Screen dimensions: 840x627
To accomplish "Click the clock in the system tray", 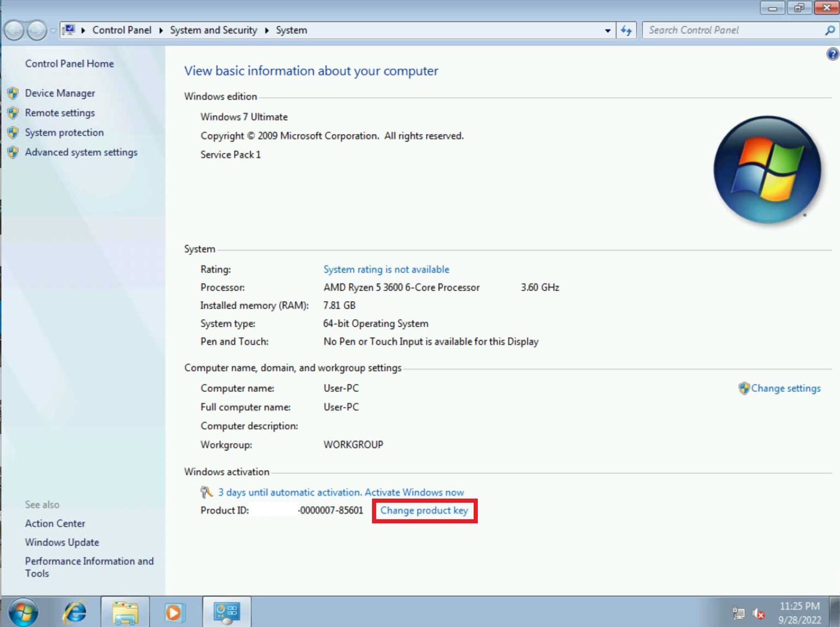I will pyautogui.click(x=799, y=613).
